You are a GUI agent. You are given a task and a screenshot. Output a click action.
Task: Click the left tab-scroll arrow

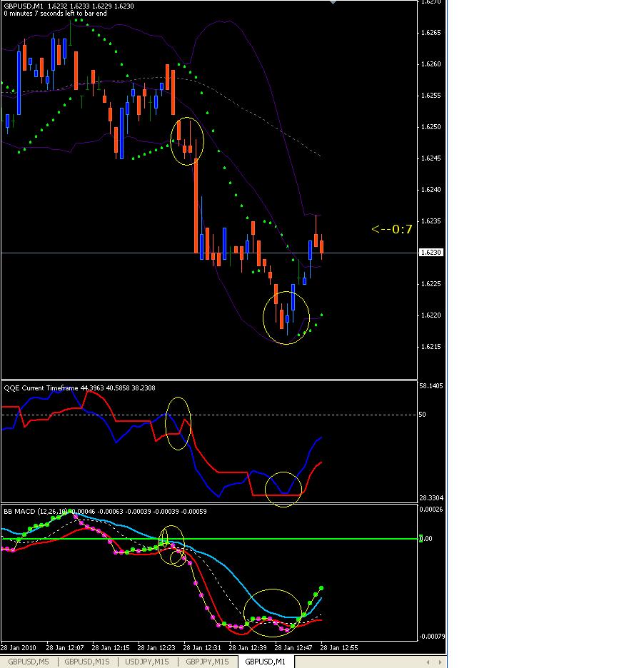click(428, 662)
